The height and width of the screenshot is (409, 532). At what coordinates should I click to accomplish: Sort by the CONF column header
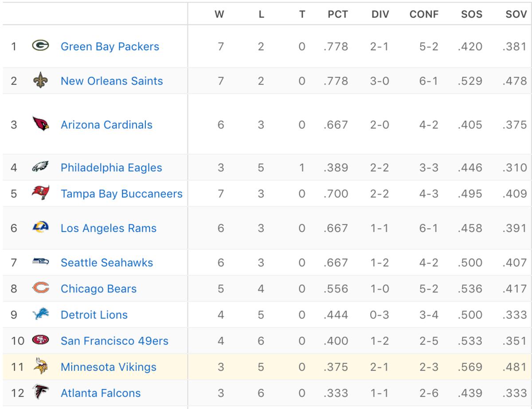click(424, 14)
